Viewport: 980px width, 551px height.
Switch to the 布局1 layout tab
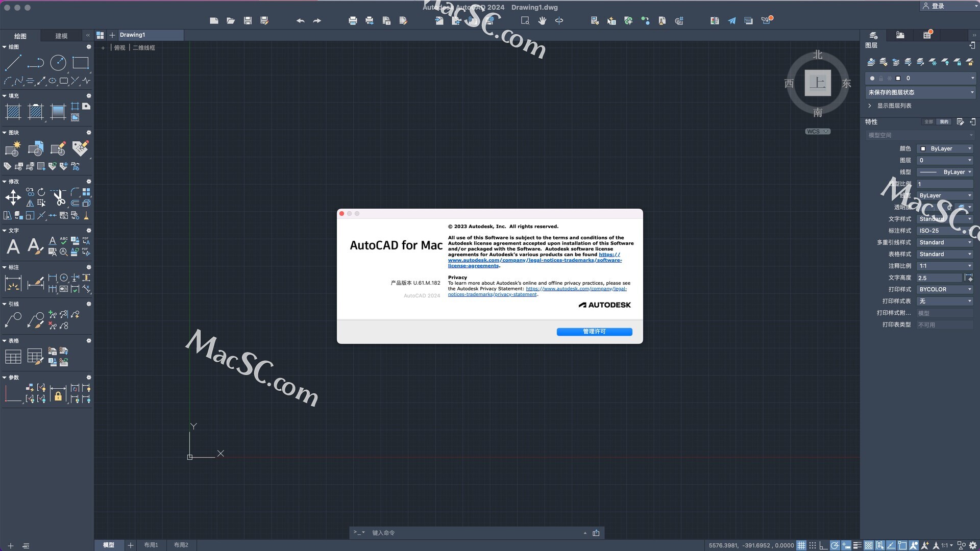coord(151,545)
